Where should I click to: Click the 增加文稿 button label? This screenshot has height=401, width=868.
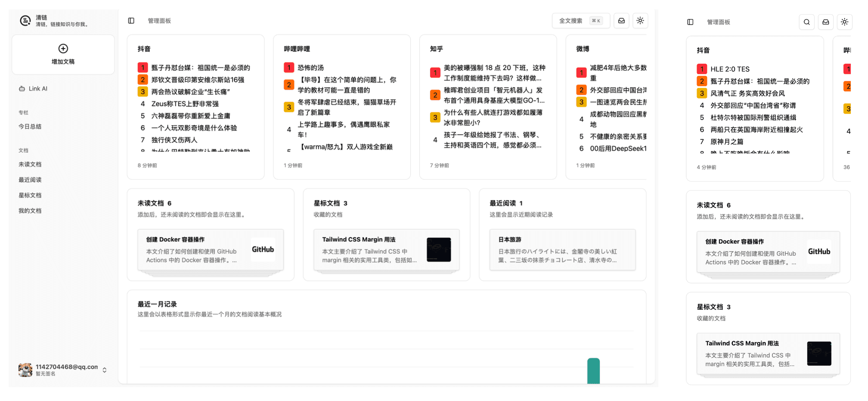click(x=63, y=62)
